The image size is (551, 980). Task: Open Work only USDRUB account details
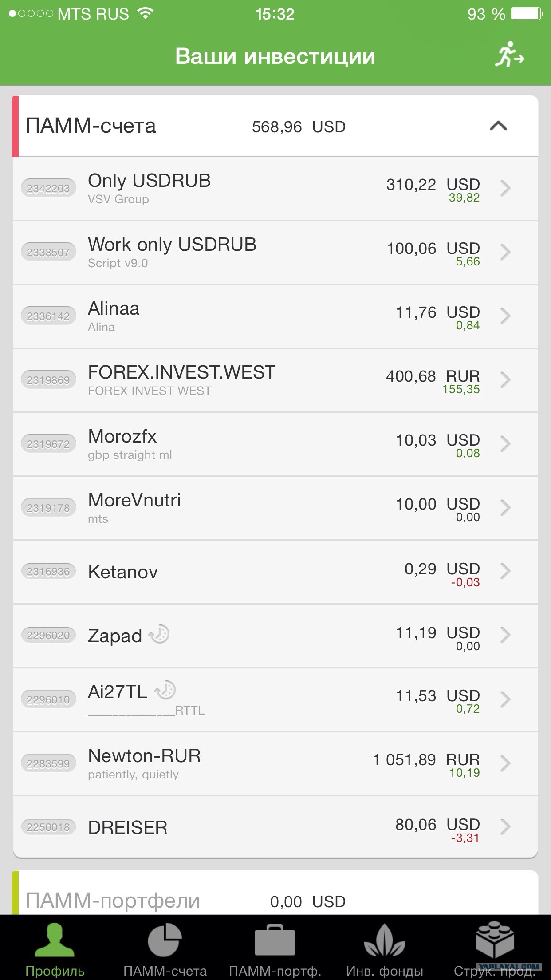coord(275,252)
